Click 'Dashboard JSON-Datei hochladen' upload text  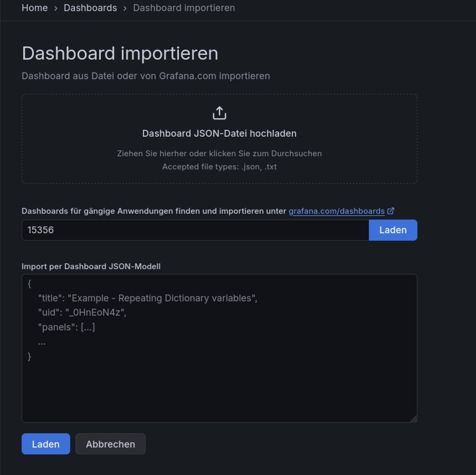(219, 133)
